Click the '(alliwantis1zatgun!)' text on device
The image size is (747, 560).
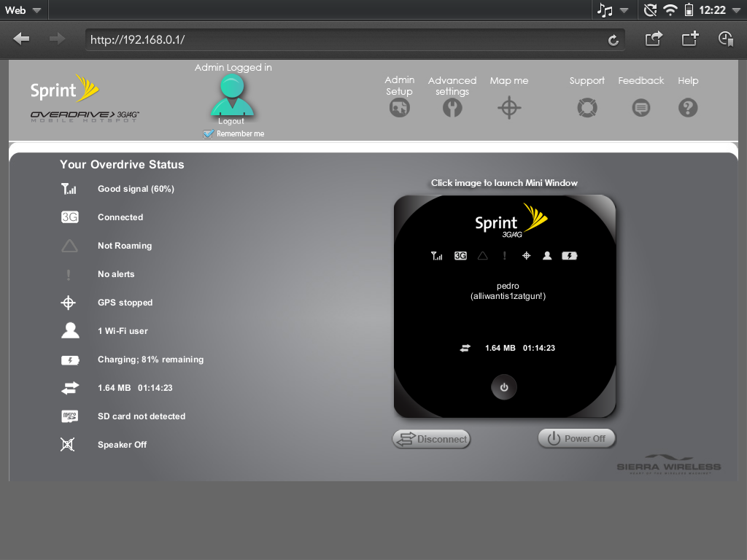pyautogui.click(x=508, y=296)
